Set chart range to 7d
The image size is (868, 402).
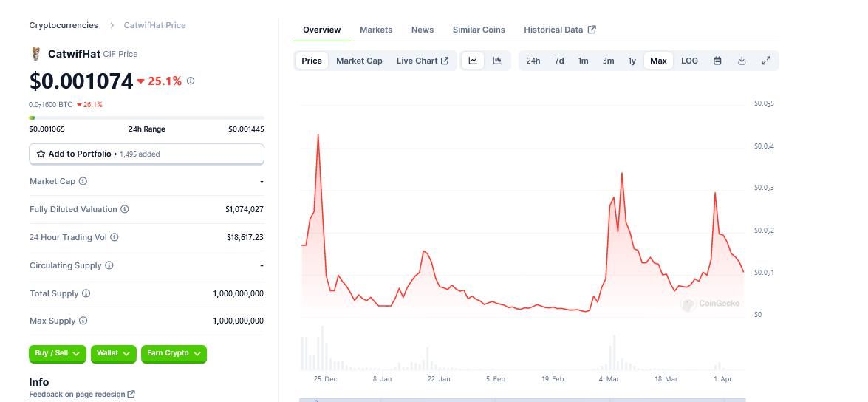click(559, 61)
